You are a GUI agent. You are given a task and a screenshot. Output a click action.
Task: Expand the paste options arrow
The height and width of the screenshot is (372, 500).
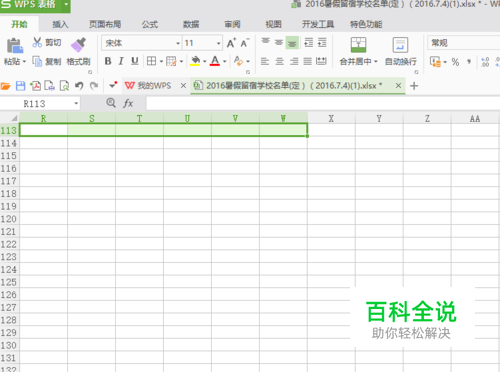click(24, 62)
